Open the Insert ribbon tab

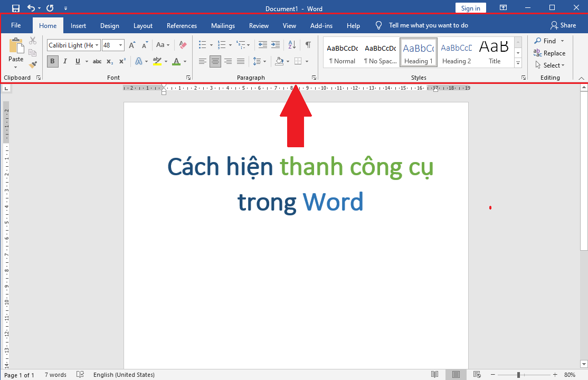[x=78, y=25]
